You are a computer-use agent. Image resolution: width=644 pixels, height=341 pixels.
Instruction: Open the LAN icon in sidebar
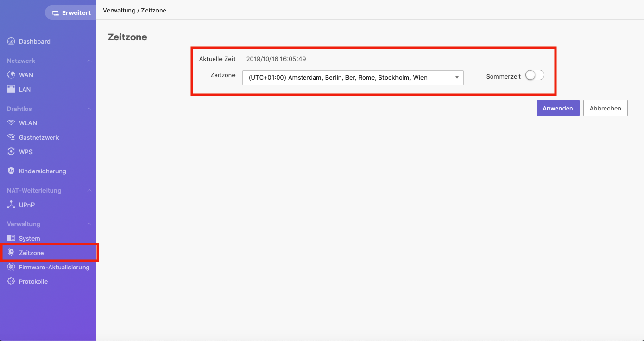click(x=11, y=89)
